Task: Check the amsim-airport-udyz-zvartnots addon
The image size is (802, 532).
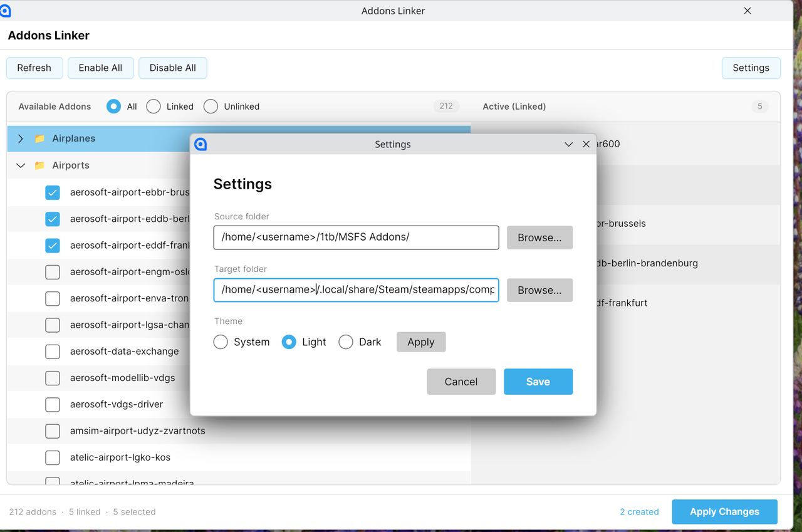Action: [x=53, y=431]
